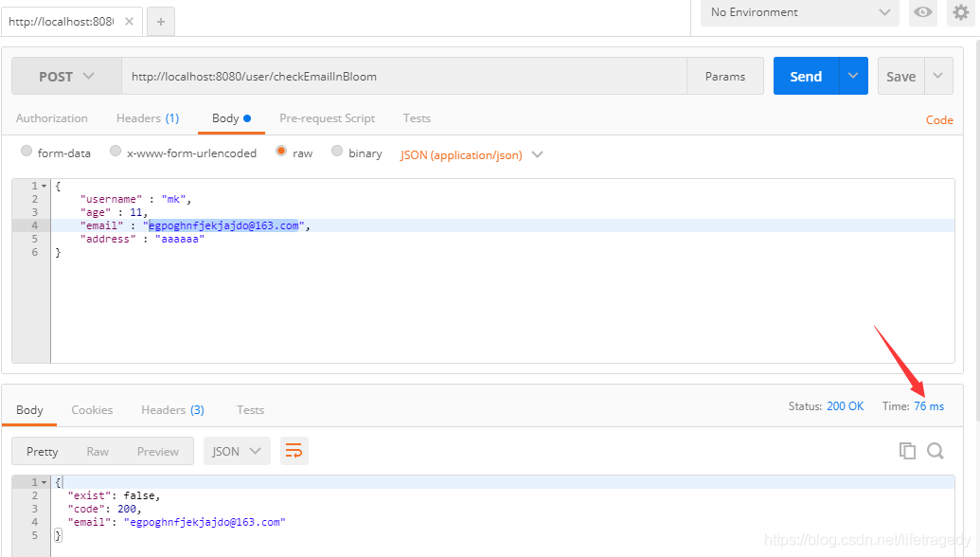Change response format JSON dropdown
This screenshot has height=557, width=980.
[x=237, y=451]
